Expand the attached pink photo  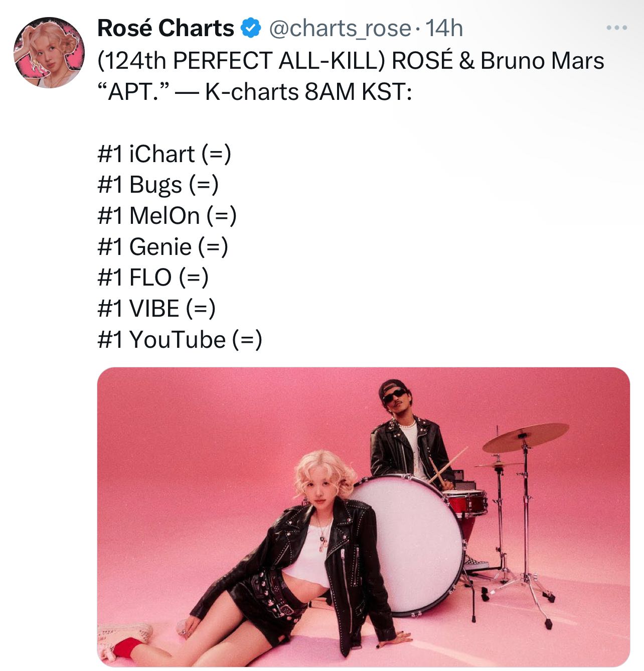pos(363,517)
